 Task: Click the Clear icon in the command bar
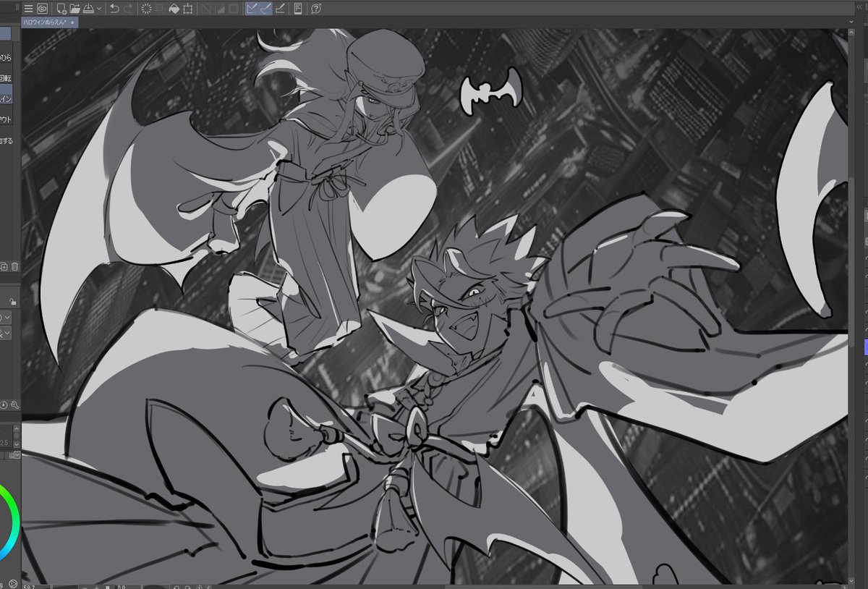(147, 9)
